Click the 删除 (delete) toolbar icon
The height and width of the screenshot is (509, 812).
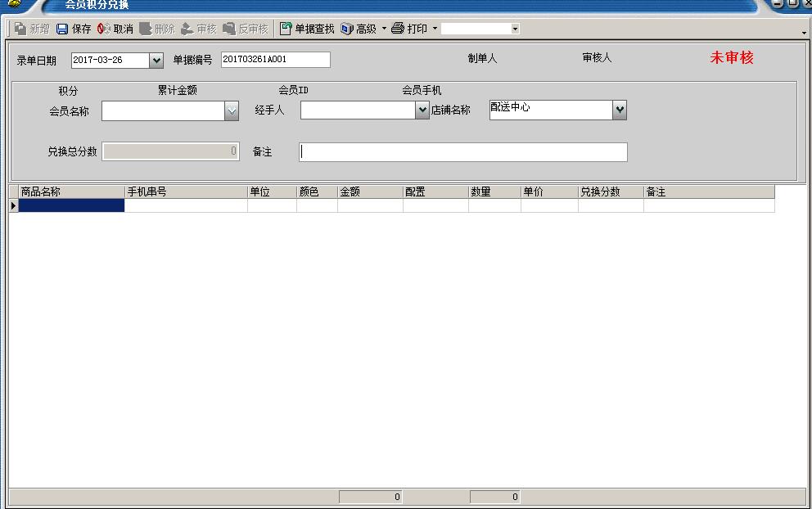click(146, 29)
